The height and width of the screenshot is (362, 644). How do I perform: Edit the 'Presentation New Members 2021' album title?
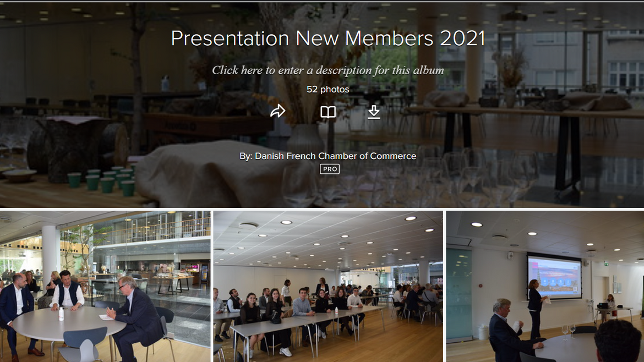(328, 38)
